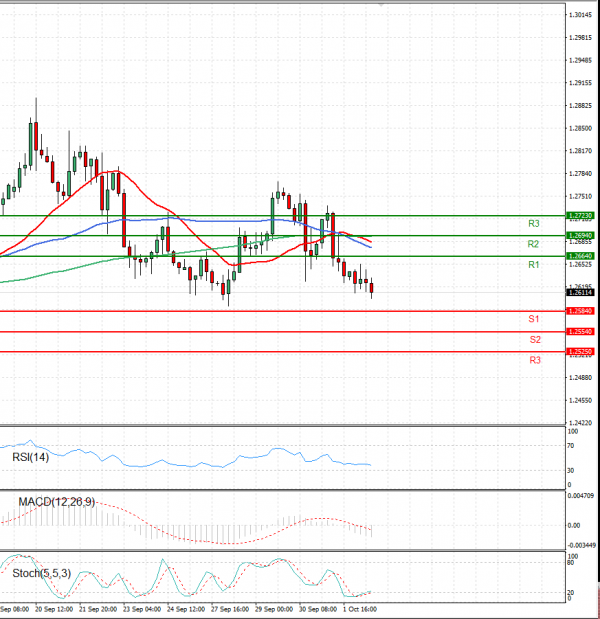Click the 1.24880 price axis value

pyautogui.click(x=580, y=378)
